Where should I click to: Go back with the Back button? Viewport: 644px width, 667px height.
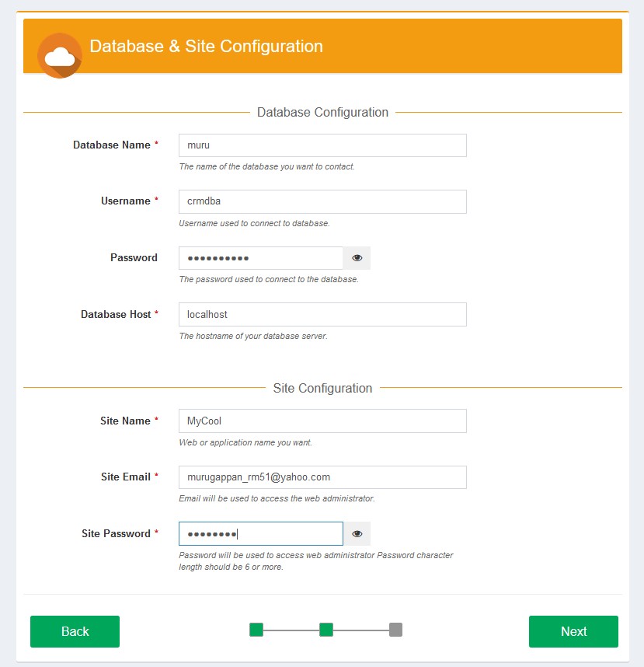click(x=75, y=631)
